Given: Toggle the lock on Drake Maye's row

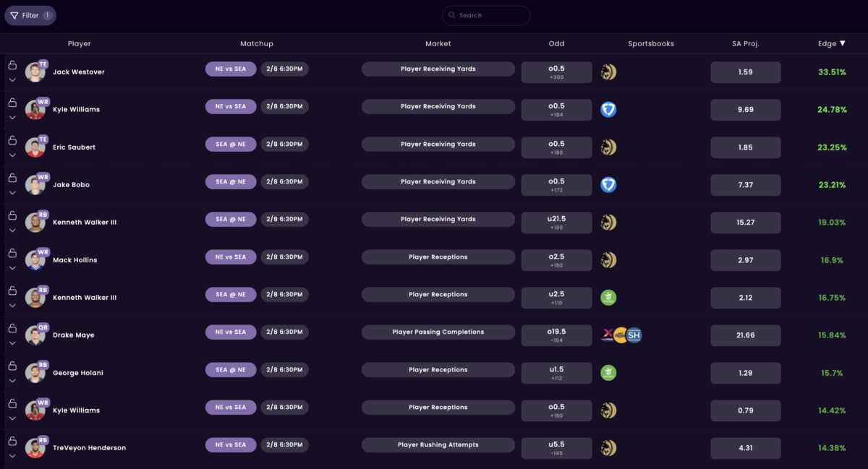Looking at the screenshot, I should [x=12, y=328].
